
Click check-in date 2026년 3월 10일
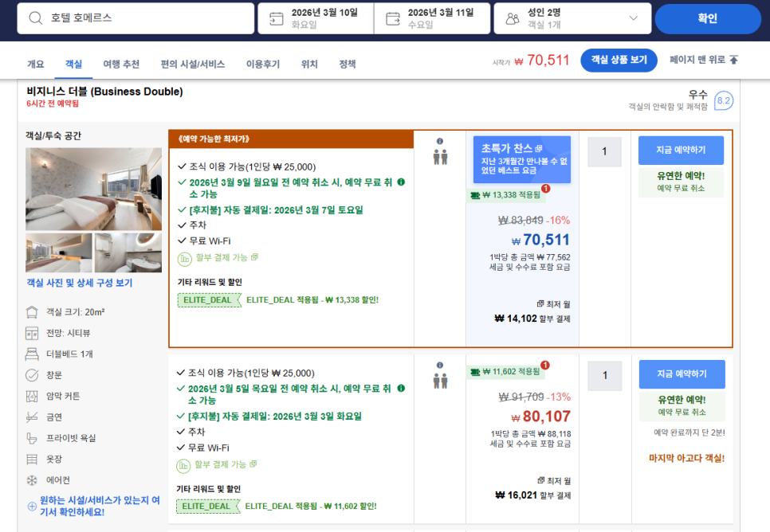[316, 18]
